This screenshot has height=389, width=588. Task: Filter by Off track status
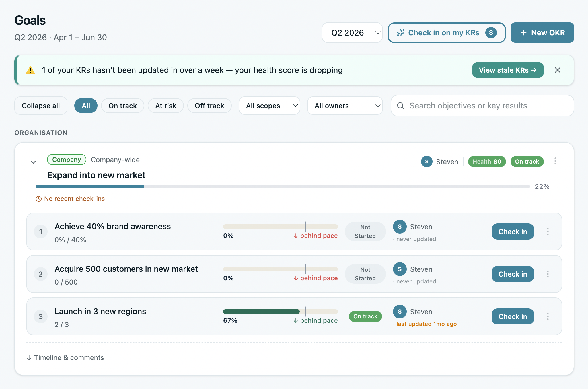point(209,106)
